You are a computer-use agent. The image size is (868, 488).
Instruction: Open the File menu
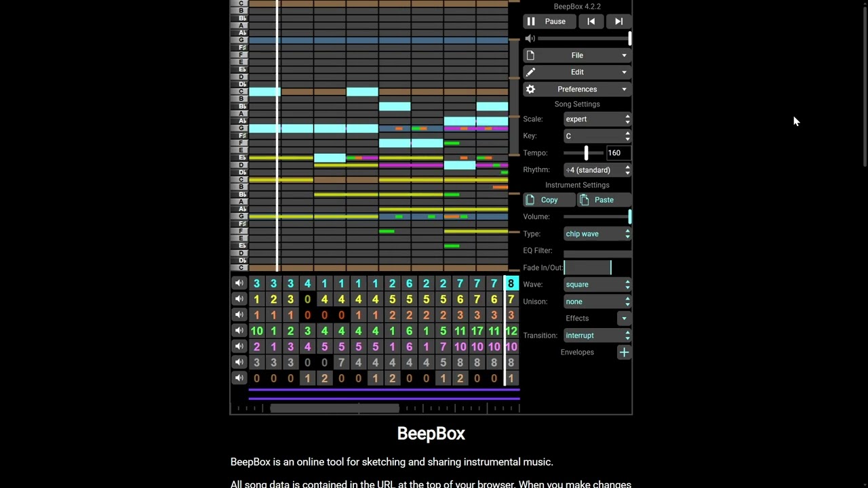point(577,56)
